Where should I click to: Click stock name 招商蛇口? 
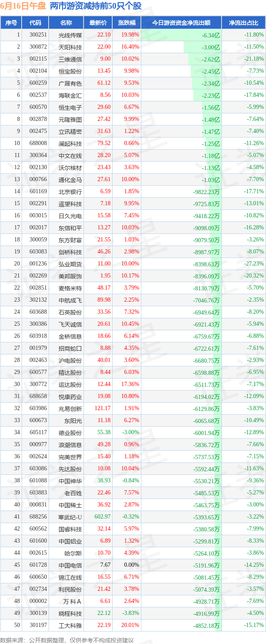coord(70,348)
